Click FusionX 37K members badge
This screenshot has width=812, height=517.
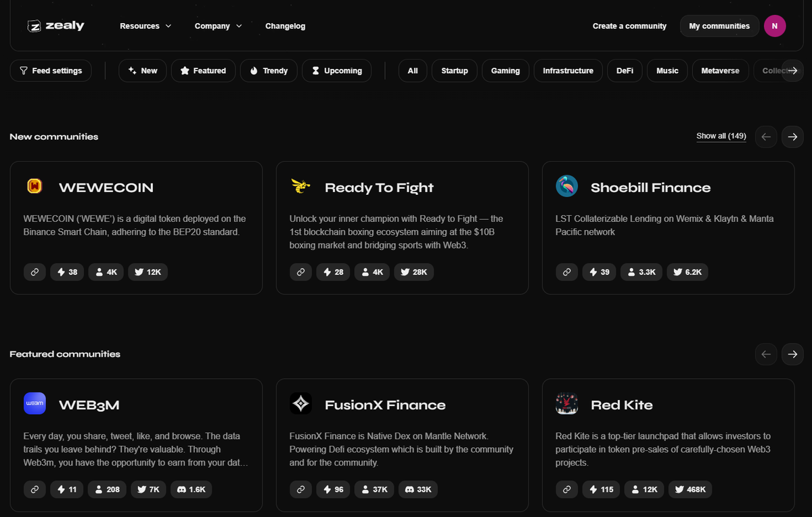(374, 489)
